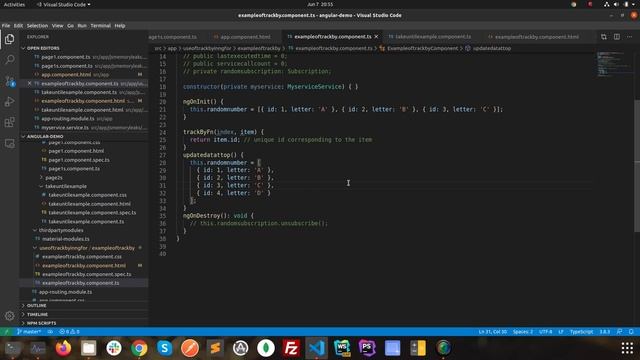Collapse the Open Editors section
This screenshot has height=360, width=640.
tap(43, 48)
